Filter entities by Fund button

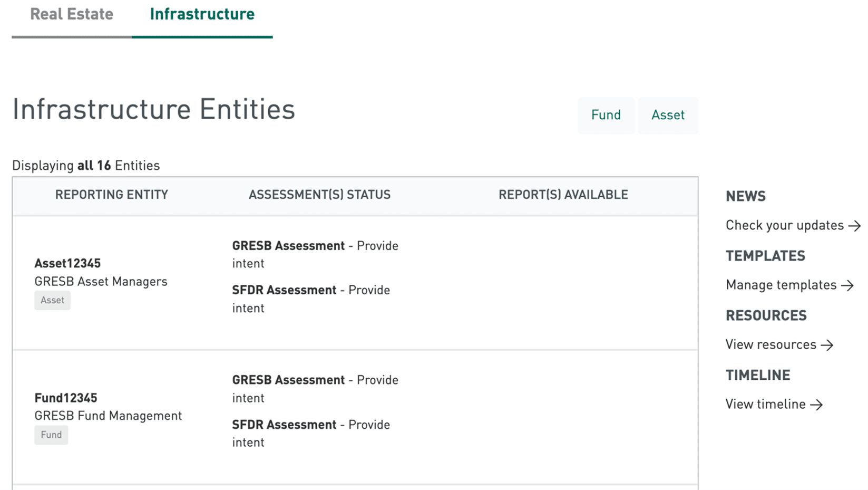pyautogui.click(x=606, y=115)
